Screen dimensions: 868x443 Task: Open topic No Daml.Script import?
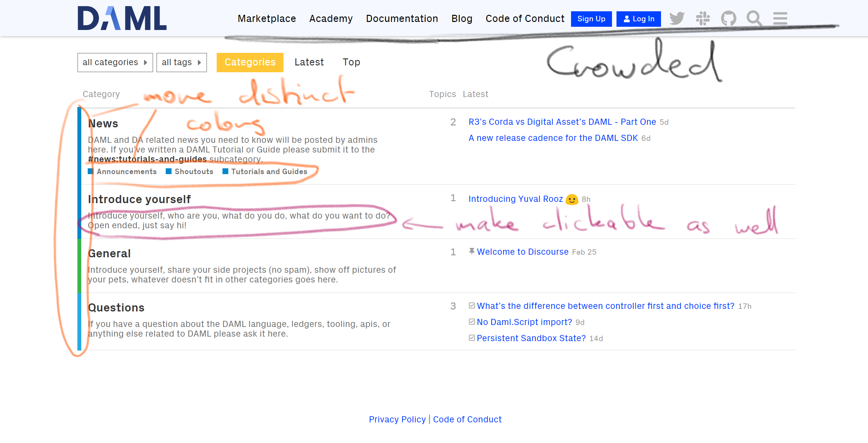(x=525, y=322)
